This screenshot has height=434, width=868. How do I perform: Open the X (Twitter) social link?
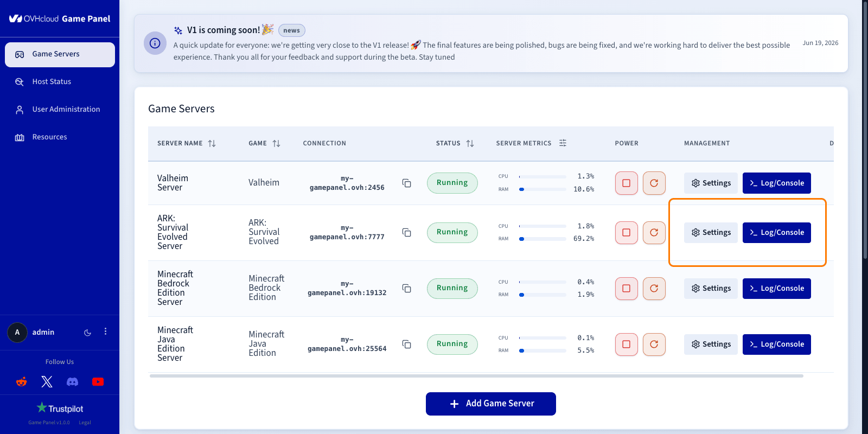click(x=47, y=382)
